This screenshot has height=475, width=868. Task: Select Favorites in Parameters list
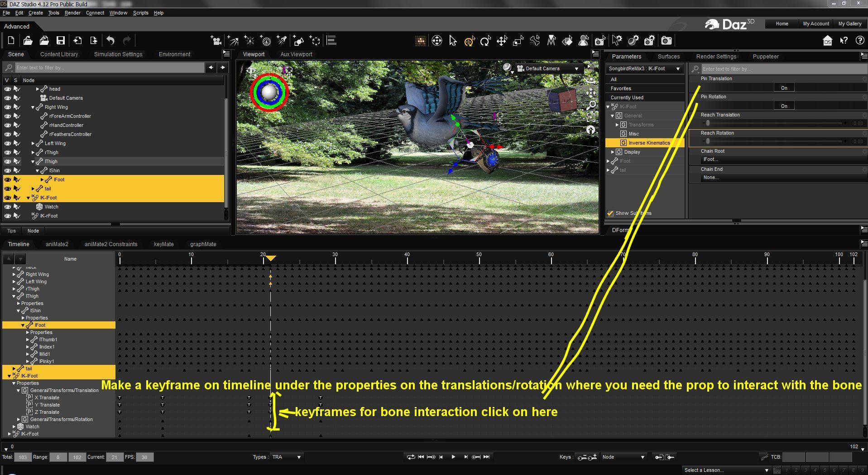click(x=645, y=88)
